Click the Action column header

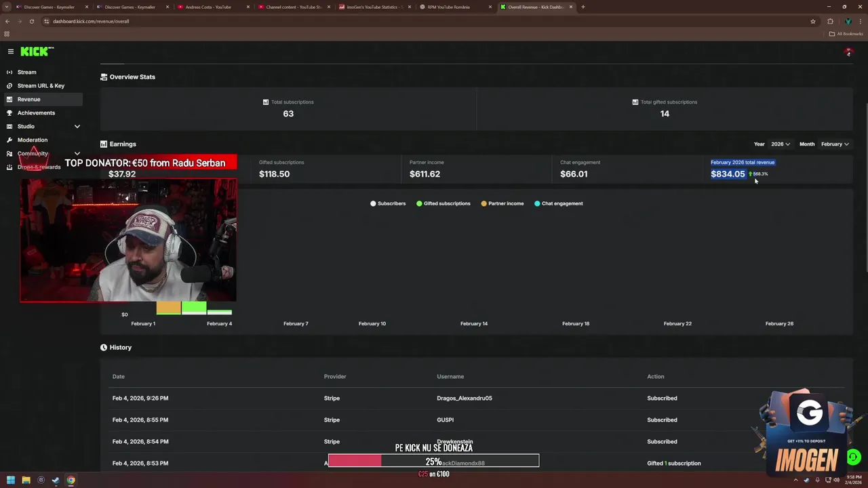655,376
